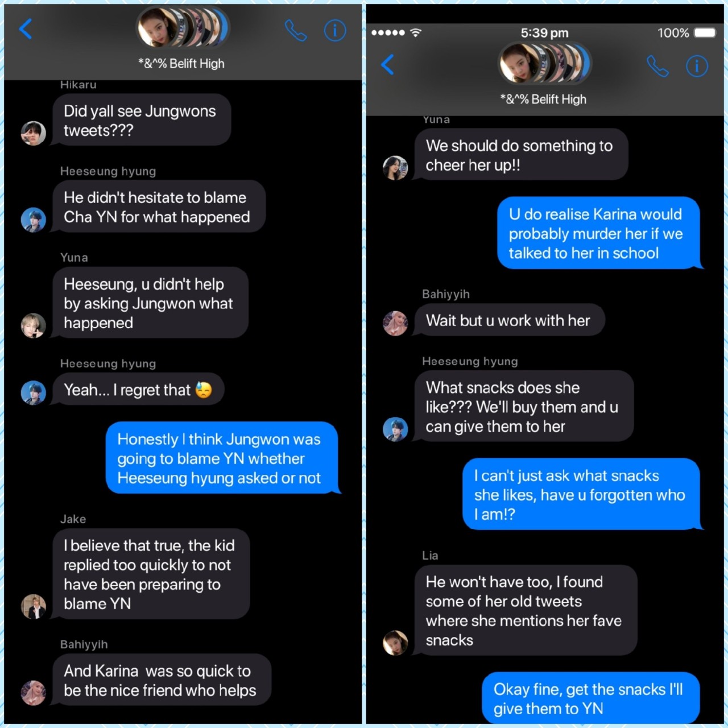Tap Lia's profile picture

(x=395, y=643)
